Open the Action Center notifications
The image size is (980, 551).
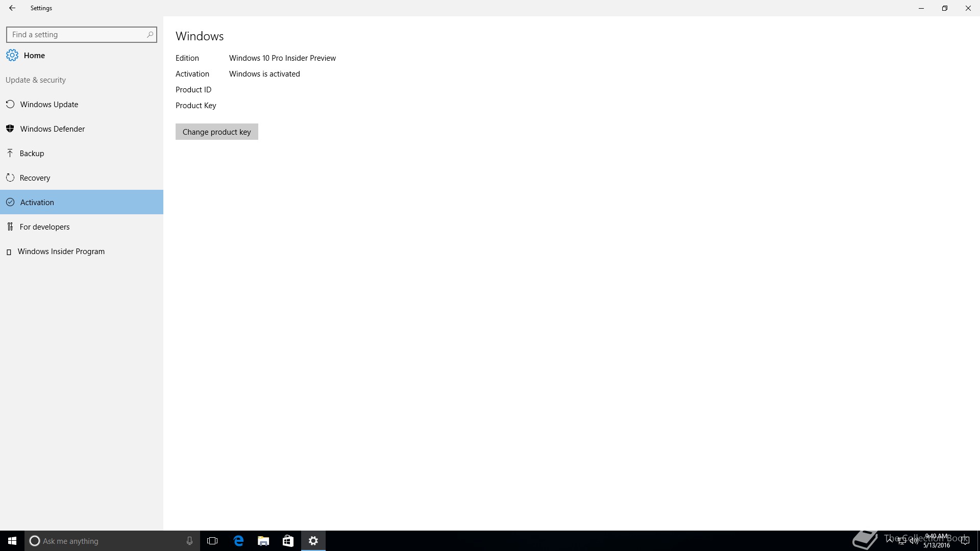click(965, 541)
